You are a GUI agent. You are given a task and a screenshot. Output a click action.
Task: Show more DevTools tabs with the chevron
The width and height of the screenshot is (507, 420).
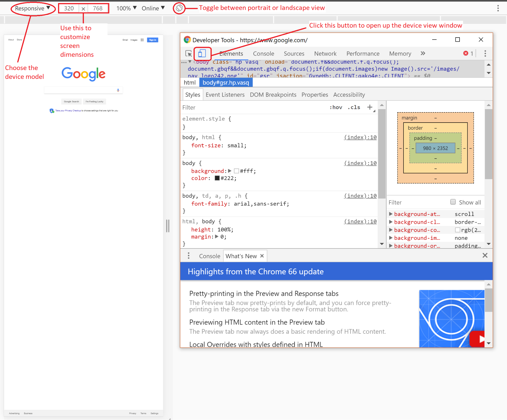tap(423, 53)
